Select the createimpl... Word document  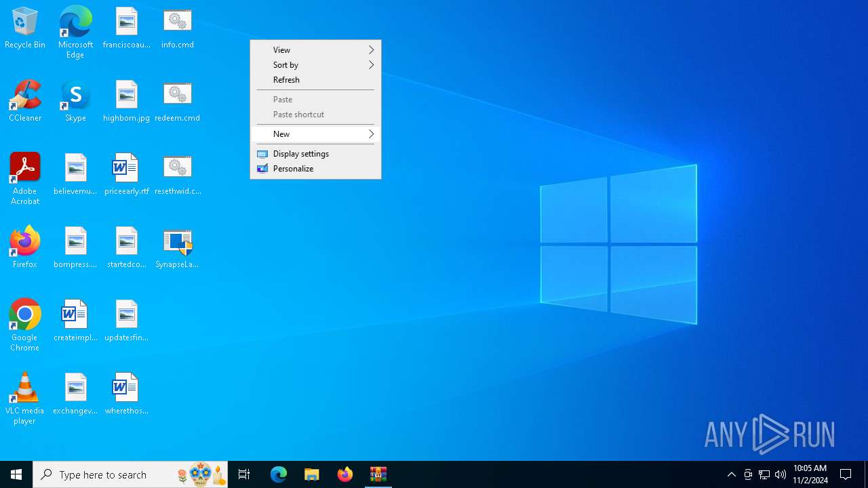(75, 321)
